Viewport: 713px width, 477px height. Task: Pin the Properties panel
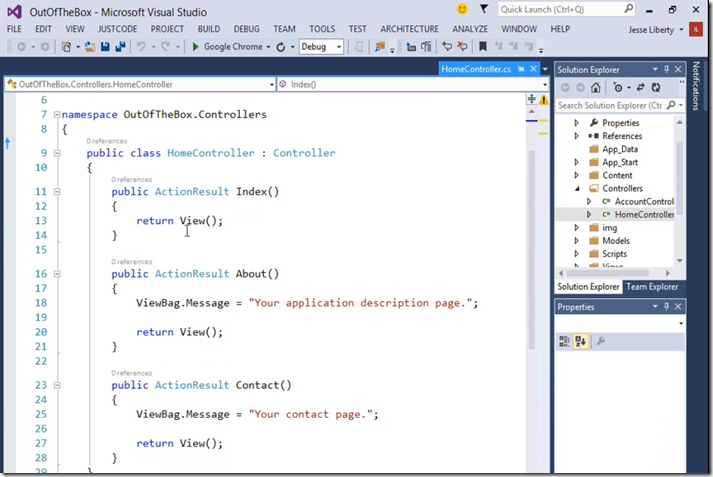click(x=667, y=306)
